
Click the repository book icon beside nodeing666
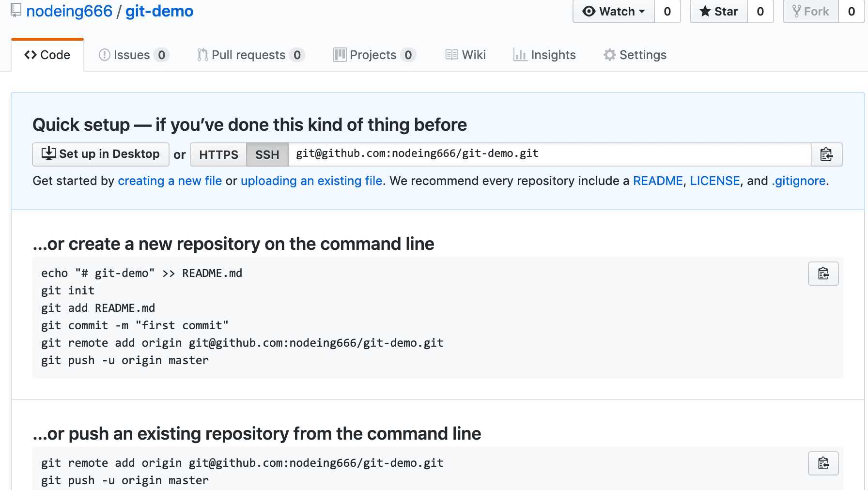[x=16, y=10]
